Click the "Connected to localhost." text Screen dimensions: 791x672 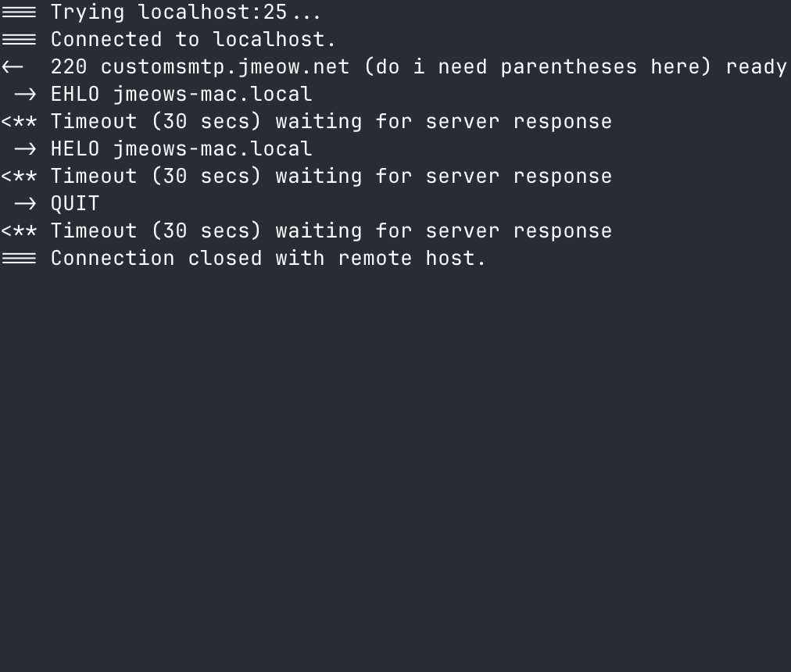(x=193, y=40)
